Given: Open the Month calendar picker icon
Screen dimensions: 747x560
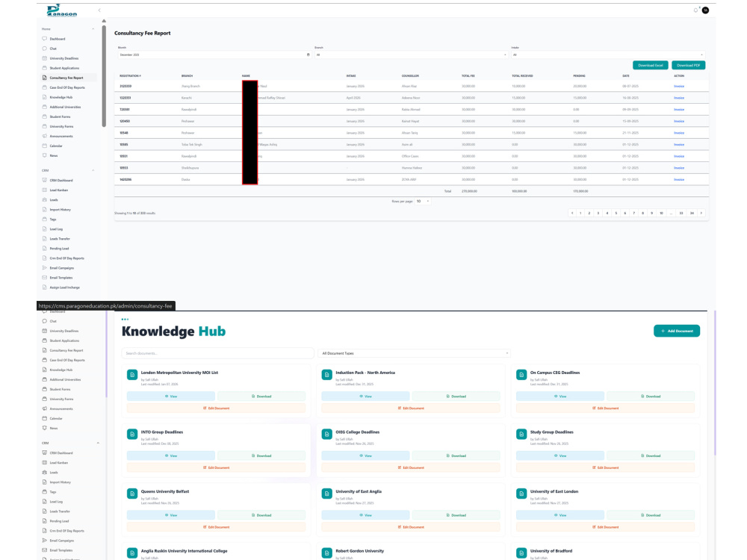Looking at the screenshot, I should coord(309,55).
